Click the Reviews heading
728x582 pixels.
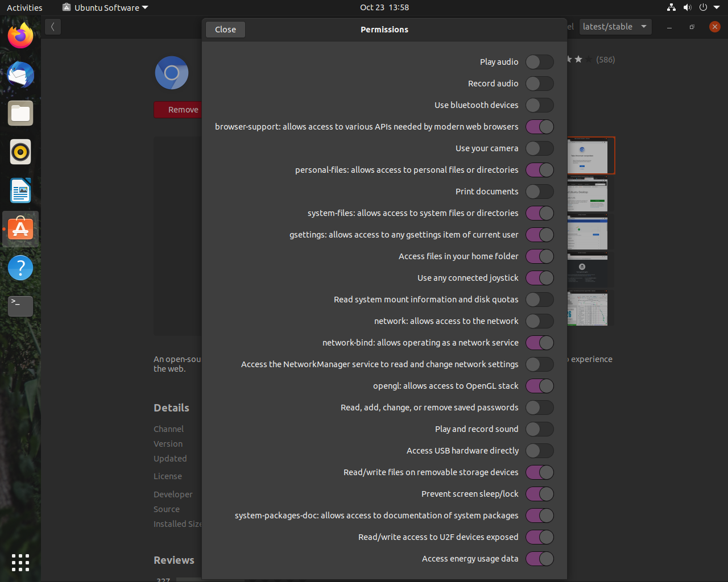174,560
